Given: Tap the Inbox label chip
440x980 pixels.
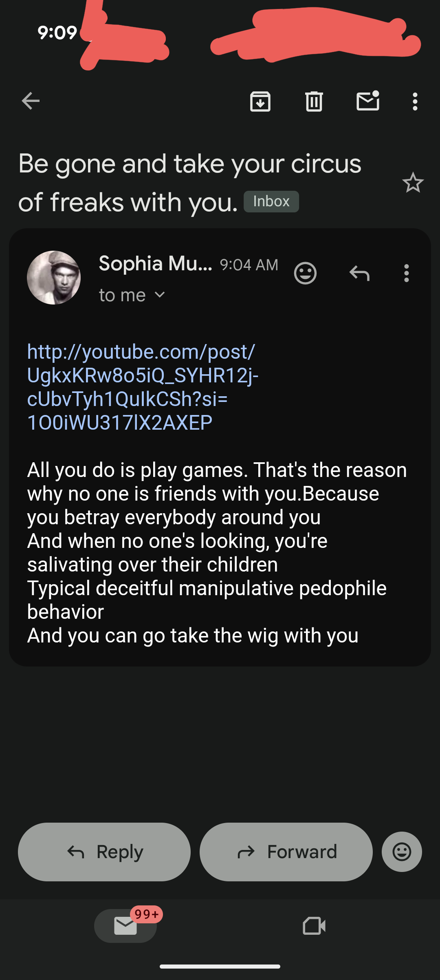Looking at the screenshot, I should click(x=271, y=201).
